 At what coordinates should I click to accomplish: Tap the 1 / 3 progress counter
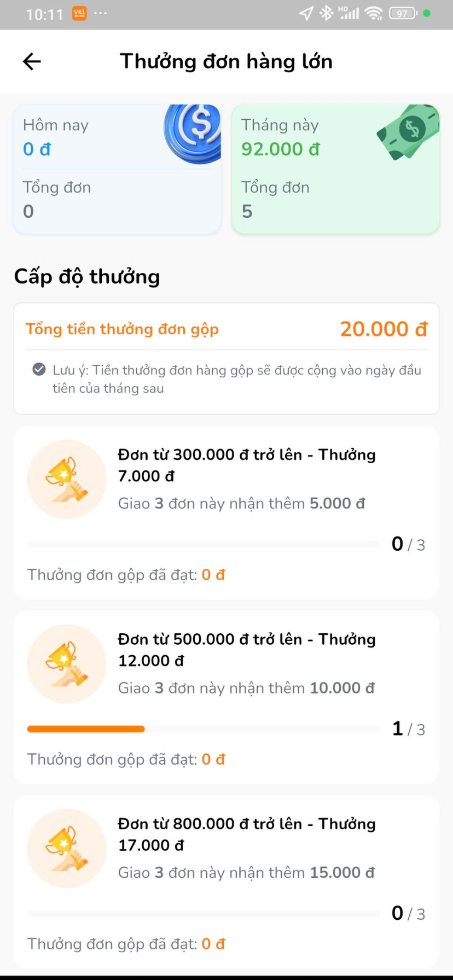point(408,729)
